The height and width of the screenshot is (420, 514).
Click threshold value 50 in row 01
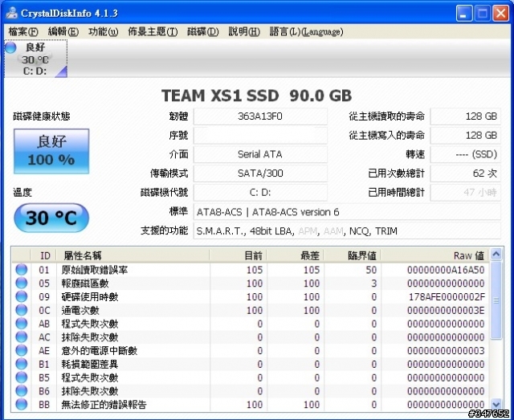(371, 270)
